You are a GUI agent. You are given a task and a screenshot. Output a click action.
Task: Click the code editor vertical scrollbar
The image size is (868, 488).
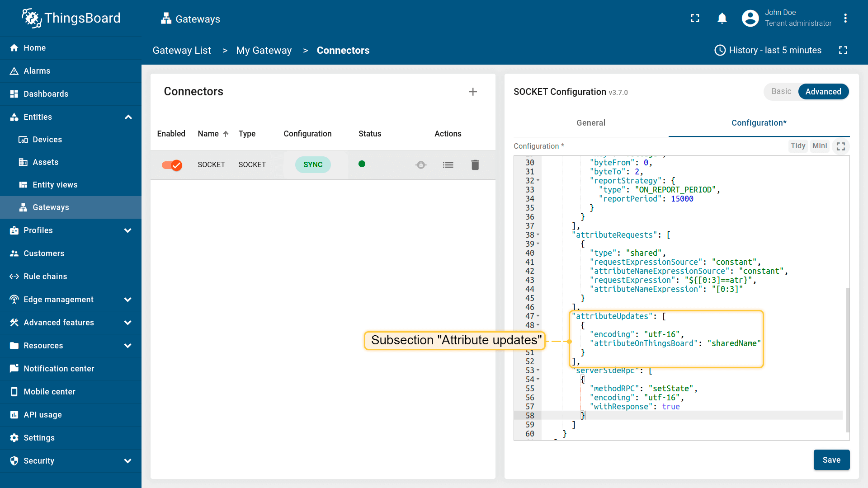847,359
